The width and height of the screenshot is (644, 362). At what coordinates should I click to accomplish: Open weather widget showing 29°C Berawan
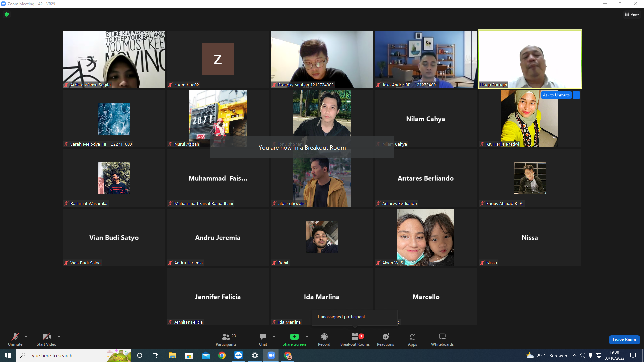[x=547, y=355]
